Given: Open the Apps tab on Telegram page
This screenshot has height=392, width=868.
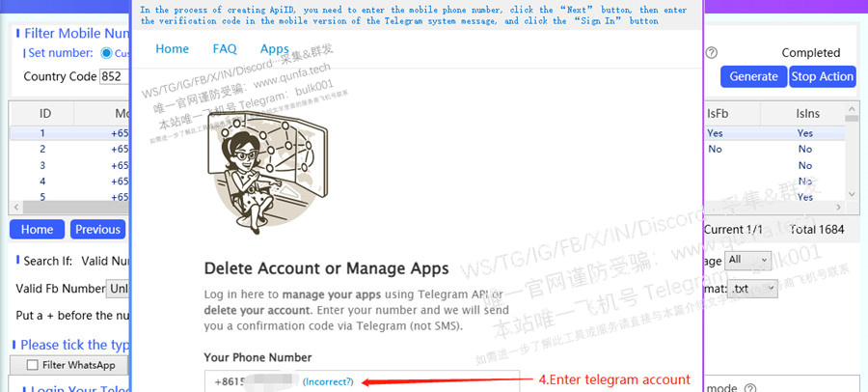Looking at the screenshot, I should click(275, 49).
